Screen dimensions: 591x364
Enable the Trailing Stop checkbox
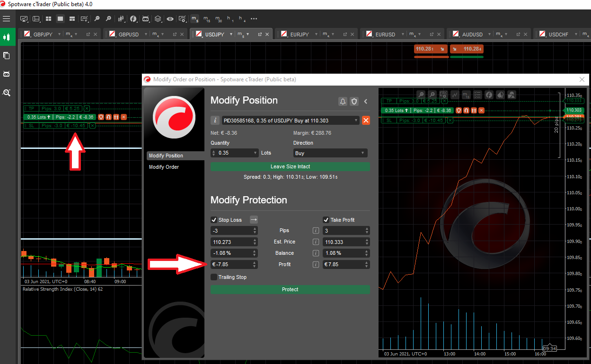coord(214,277)
